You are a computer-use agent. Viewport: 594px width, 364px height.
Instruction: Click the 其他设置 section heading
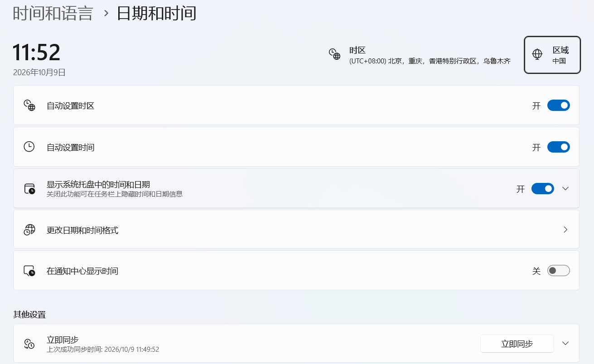point(29,315)
